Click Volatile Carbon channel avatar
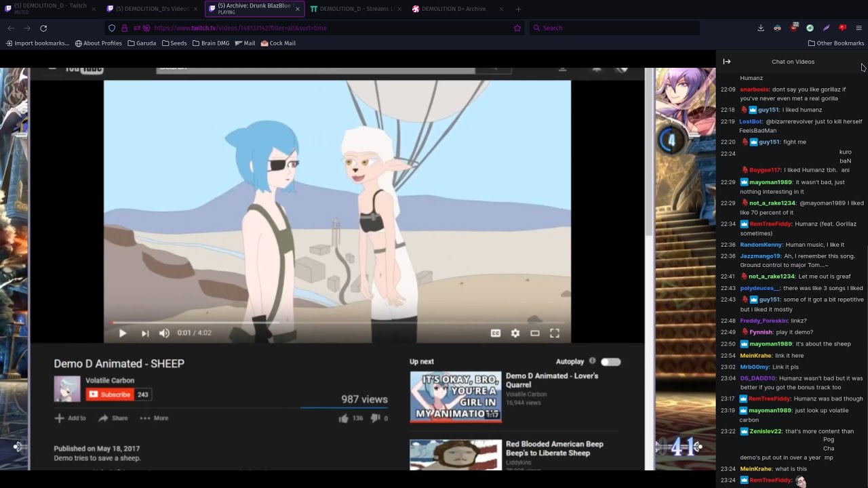868x488 pixels. [x=67, y=389]
